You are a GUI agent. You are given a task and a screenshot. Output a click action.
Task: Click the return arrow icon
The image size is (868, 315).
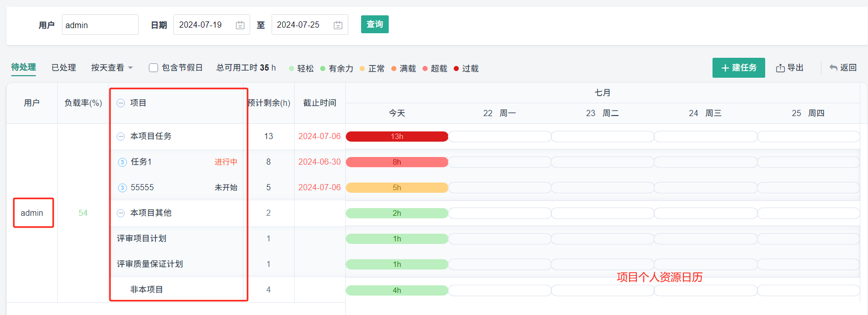pyautogui.click(x=833, y=68)
